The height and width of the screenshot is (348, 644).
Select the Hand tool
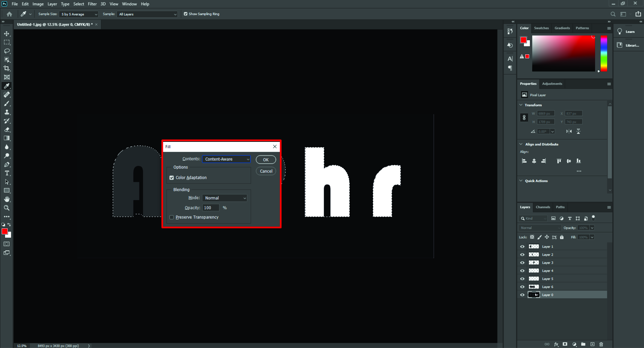[x=7, y=199]
